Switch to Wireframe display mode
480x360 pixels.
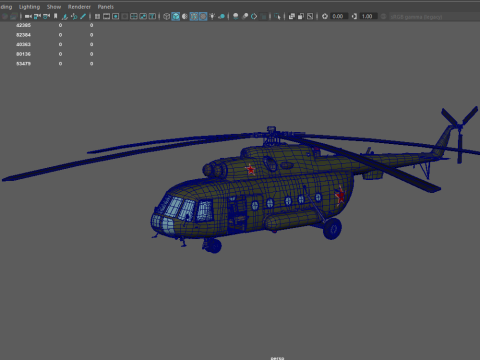click(x=166, y=16)
